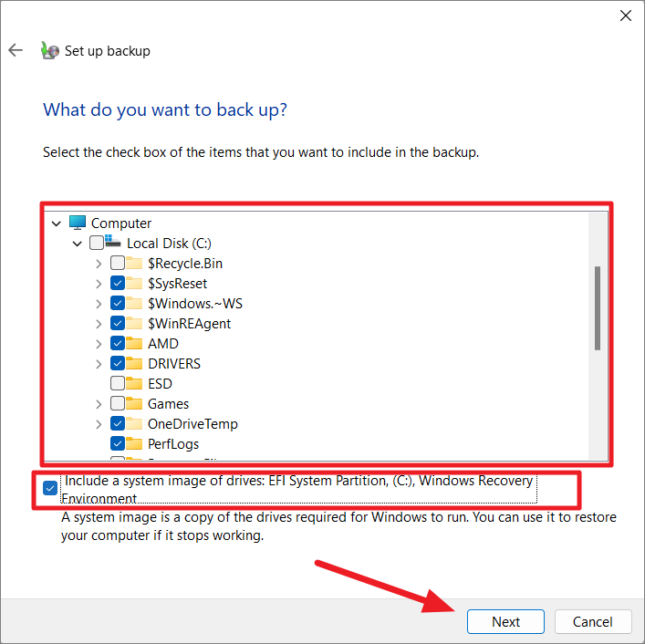Screen dimensions: 645x644
Task: Select the PerfLogs label
Action: [173, 444]
